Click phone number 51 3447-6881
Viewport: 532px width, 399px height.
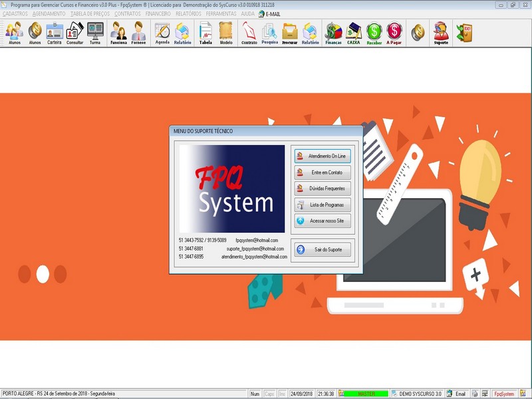click(x=191, y=249)
